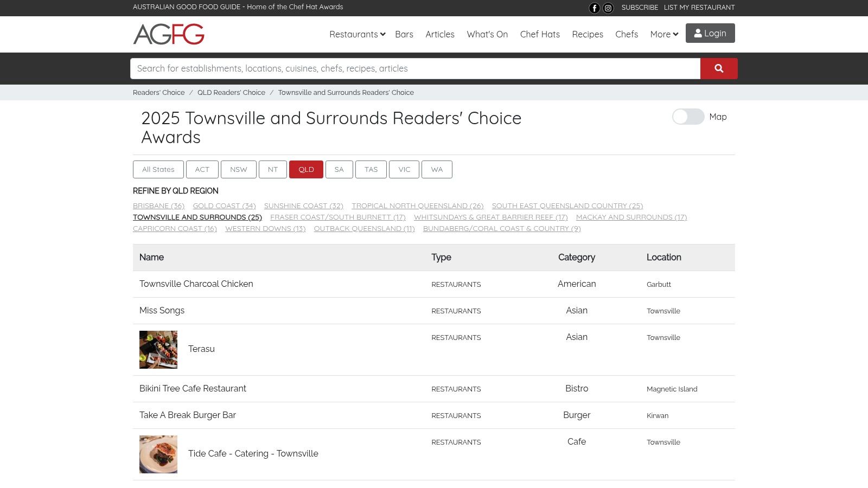Click the red search magnifier button

(x=718, y=69)
